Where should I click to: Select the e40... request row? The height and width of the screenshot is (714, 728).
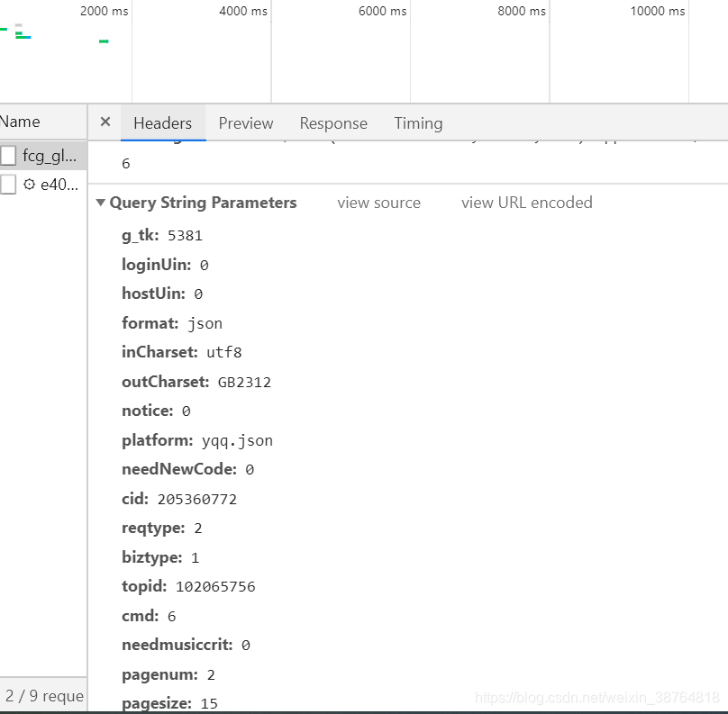click(43, 185)
